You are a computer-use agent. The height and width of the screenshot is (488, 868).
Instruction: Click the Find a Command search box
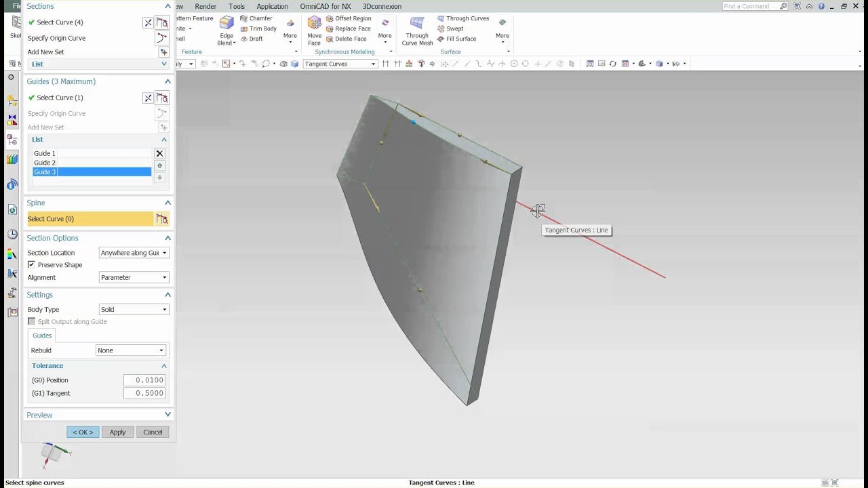(750, 6)
